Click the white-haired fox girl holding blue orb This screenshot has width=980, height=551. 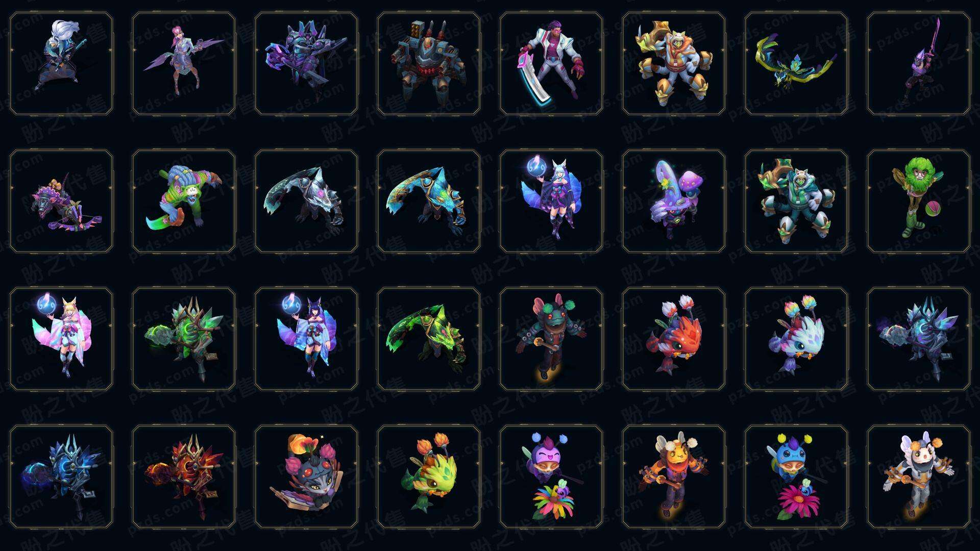[x=551, y=201]
